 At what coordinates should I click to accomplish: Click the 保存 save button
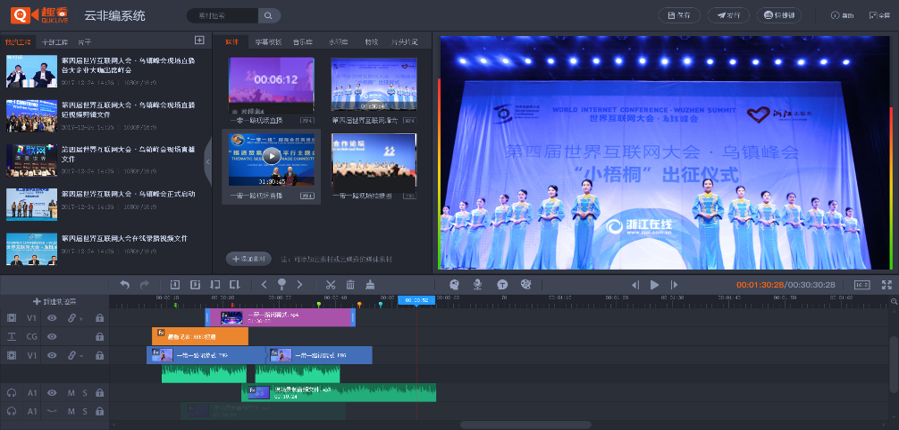pyautogui.click(x=679, y=15)
